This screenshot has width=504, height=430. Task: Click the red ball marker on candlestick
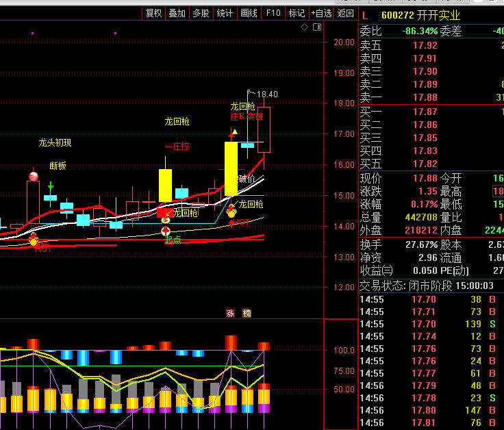pos(33,177)
